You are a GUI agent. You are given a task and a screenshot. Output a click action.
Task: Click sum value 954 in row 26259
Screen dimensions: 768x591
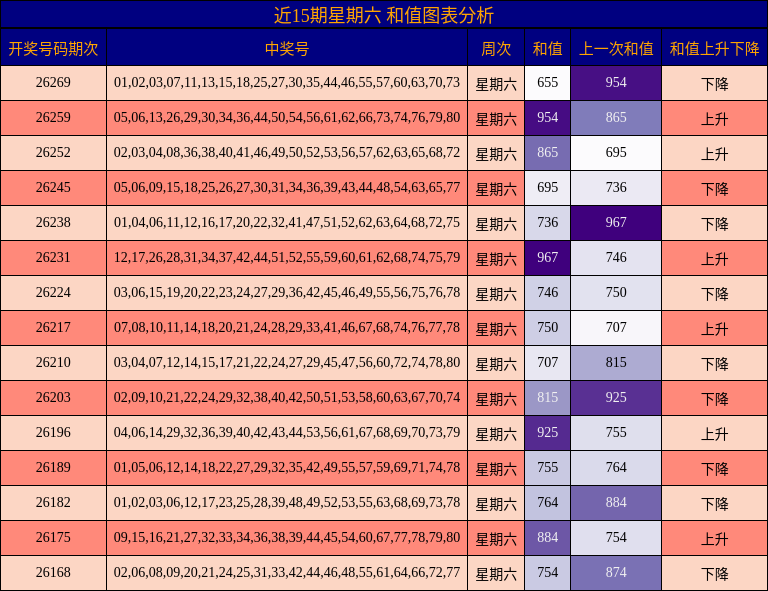547,118
